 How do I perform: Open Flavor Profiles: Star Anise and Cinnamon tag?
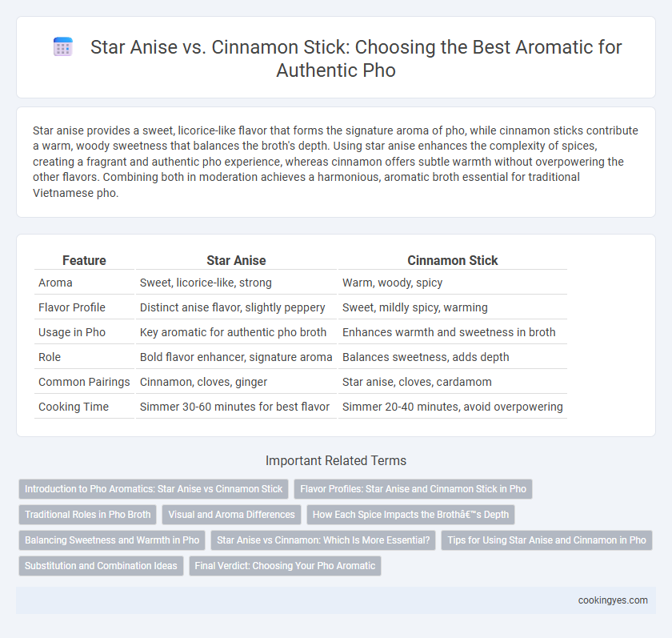point(413,489)
